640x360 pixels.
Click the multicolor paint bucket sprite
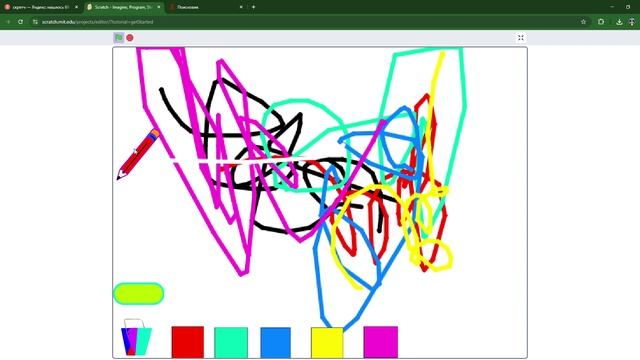click(x=136, y=337)
